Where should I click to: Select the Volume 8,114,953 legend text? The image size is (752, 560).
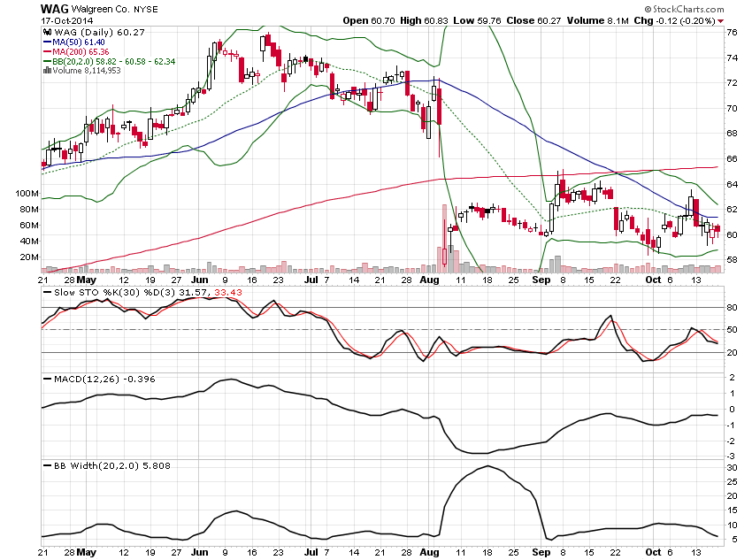[87, 71]
